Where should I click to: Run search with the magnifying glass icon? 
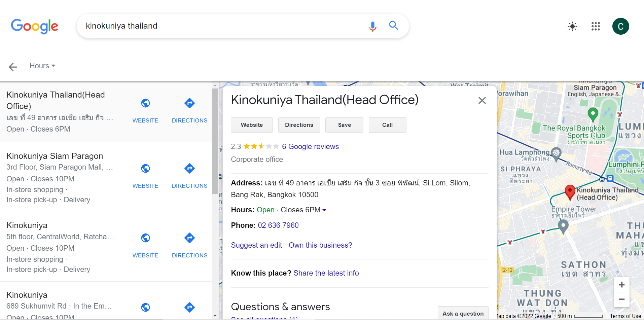(x=394, y=26)
